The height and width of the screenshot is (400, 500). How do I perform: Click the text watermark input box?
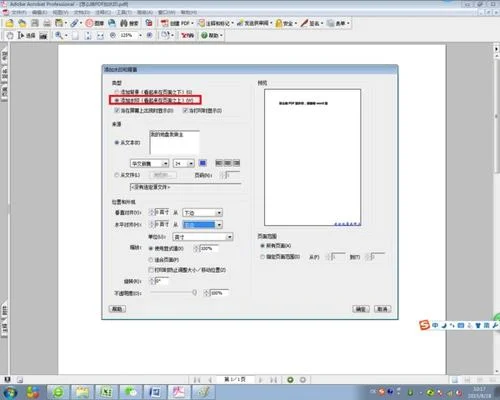pos(175,143)
